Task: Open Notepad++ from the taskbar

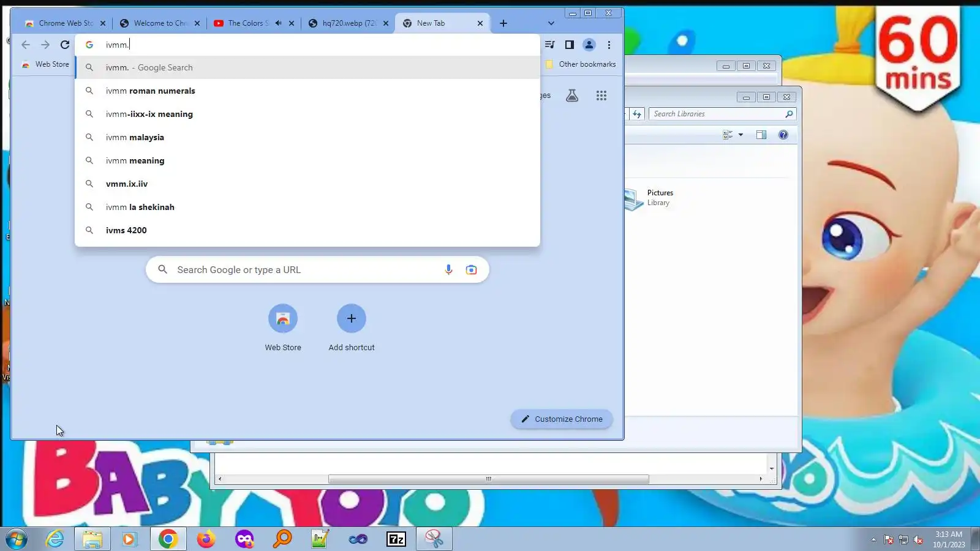Action: [320, 539]
